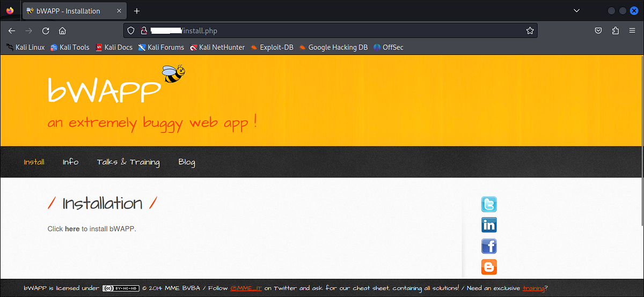This screenshot has height=297, width=644.
Task: Open the Talks & Training menu item
Action: [128, 162]
